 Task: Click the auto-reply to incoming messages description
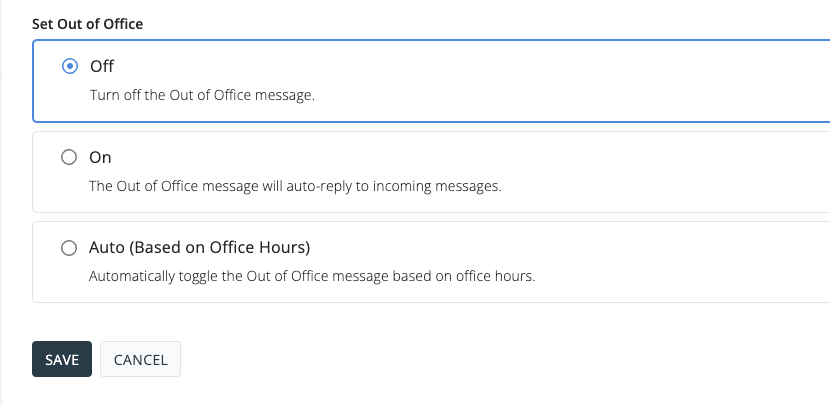click(x=295, y=186)
